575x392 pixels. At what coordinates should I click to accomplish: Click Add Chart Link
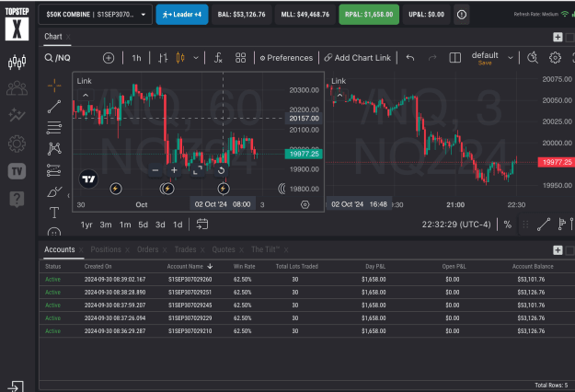coord(358,58)
